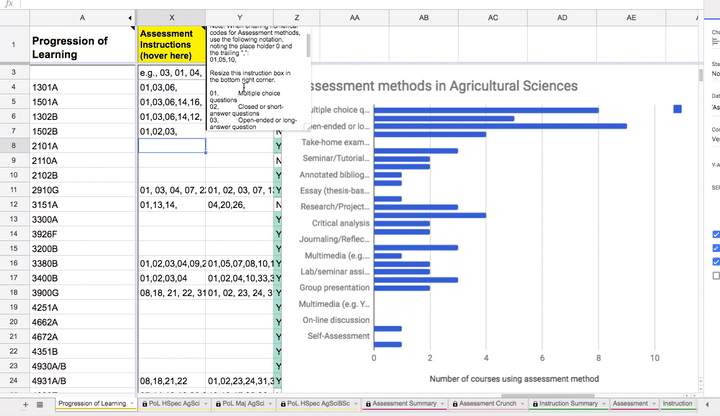The image size is (720, 416).
Task: Click the Critical analysis axis label
Action: 340,223
